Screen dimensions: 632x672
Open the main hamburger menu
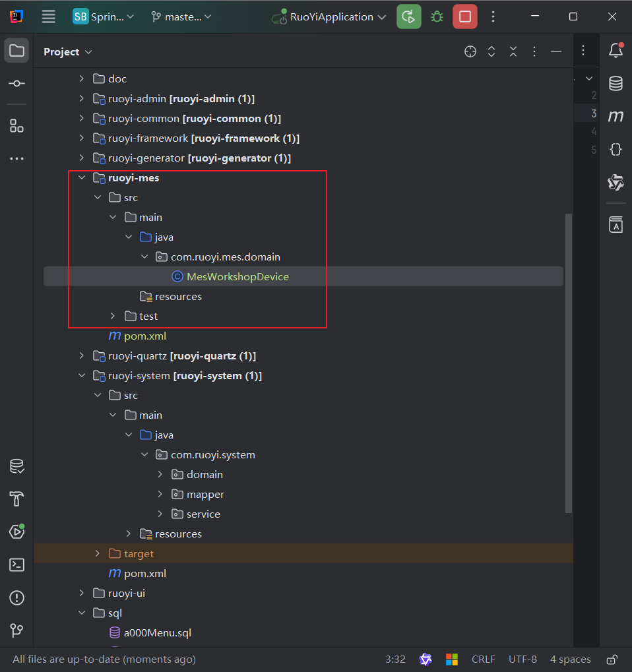[x=48, y=16]
